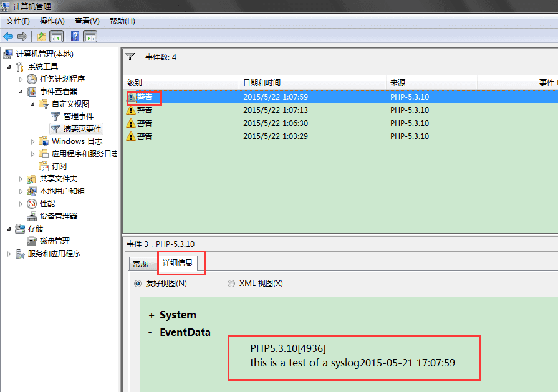This screenshot has height=392, width=558.
Task: Select the XML 视图(X) radio button
Action: (231, 284)
